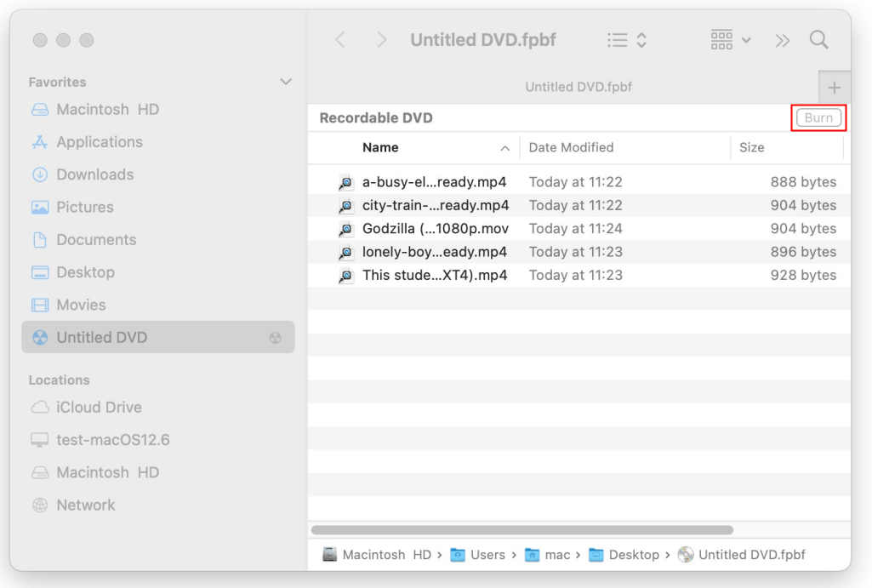Click the burn icon beside Untitled DVD
The image size is (872, 588).
275,338
